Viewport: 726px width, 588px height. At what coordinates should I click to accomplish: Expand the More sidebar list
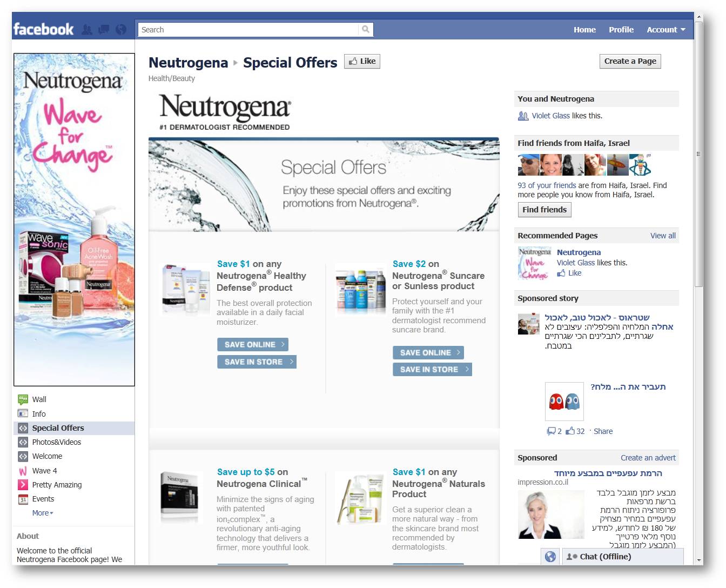tap(43, 513)
